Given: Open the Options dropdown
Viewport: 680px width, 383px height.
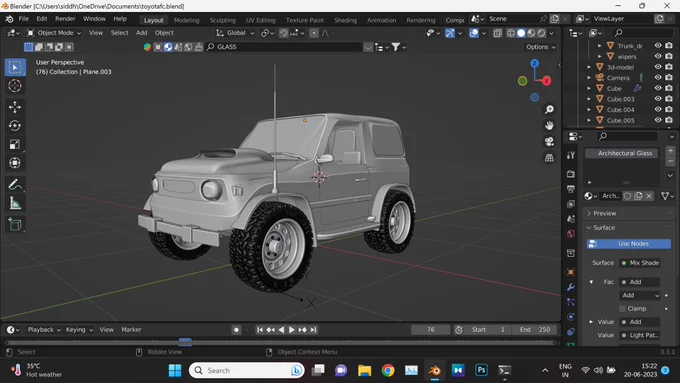Looking at the screenshot, I should click(x=541, y=47).
